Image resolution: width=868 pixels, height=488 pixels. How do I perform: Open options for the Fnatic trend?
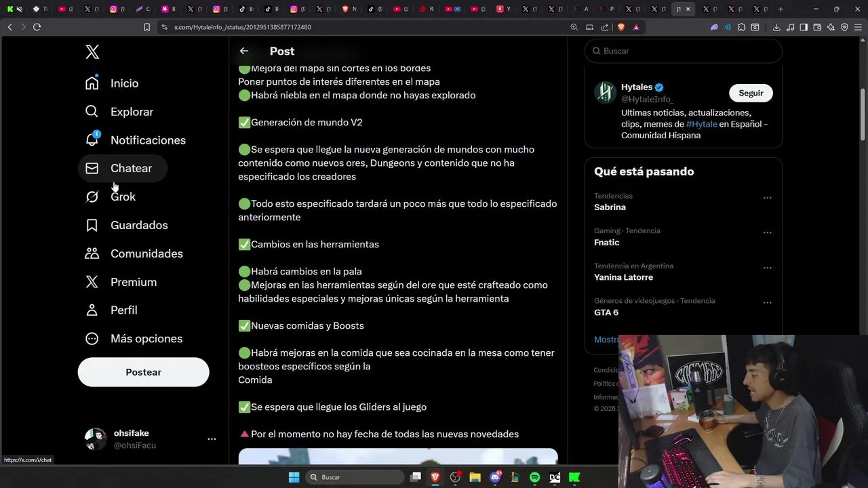(x=768, y=232)
